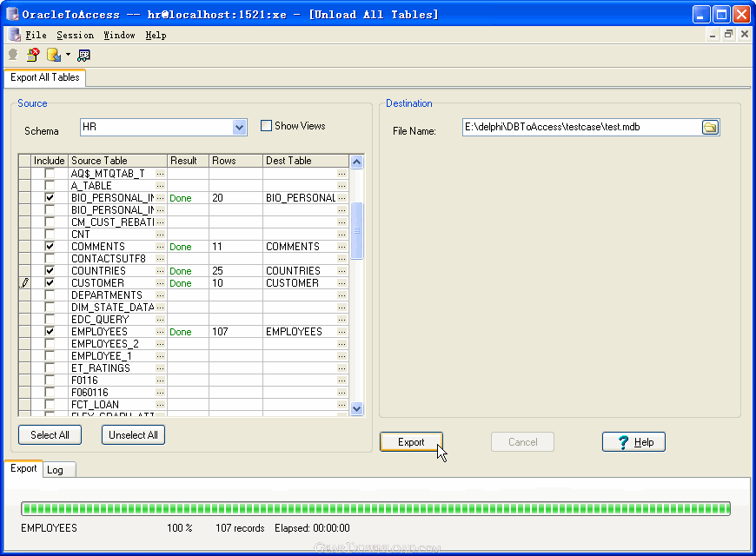
Task: Open the File menu
Action: 36,36
